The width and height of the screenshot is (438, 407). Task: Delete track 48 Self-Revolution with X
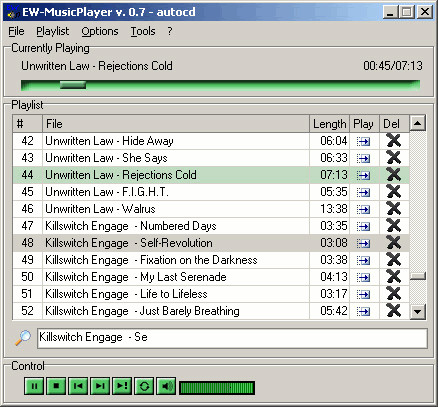[394, 242]
